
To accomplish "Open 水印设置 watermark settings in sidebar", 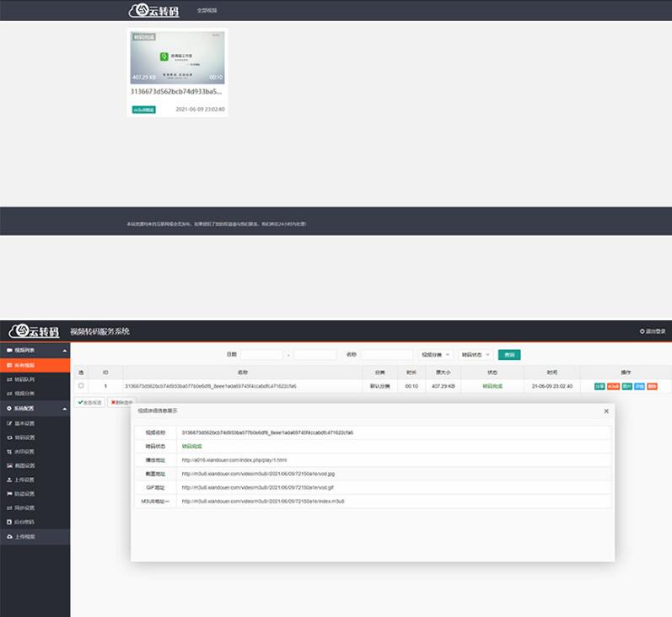I will [x=25, y=451].
